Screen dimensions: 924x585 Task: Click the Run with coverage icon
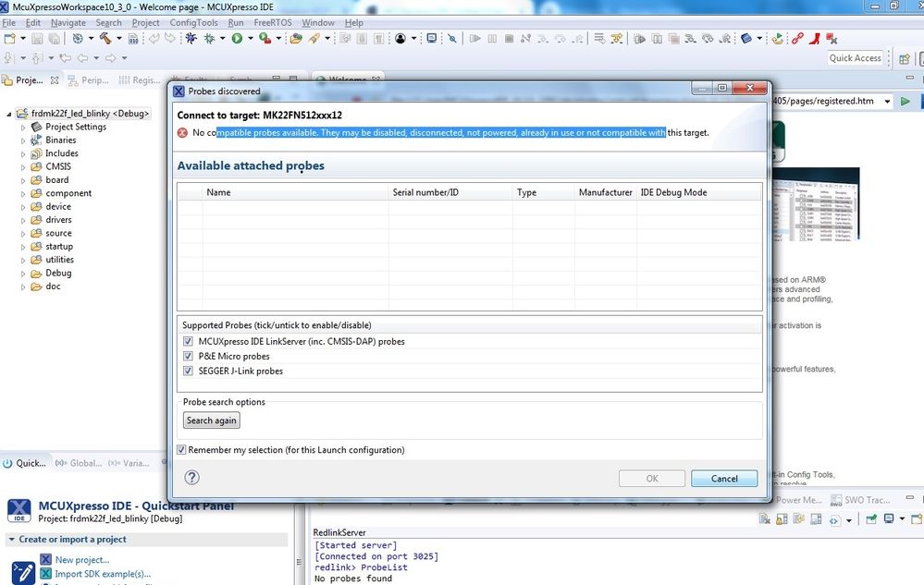coord(265,38)
